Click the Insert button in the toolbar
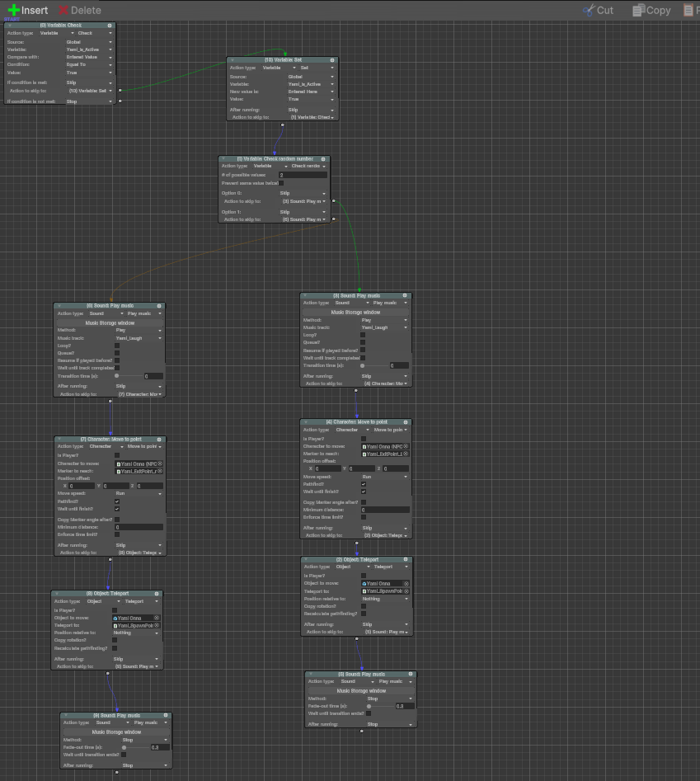Image resolution: width=700 pixels, height=781 pixels. coord(28,10)
